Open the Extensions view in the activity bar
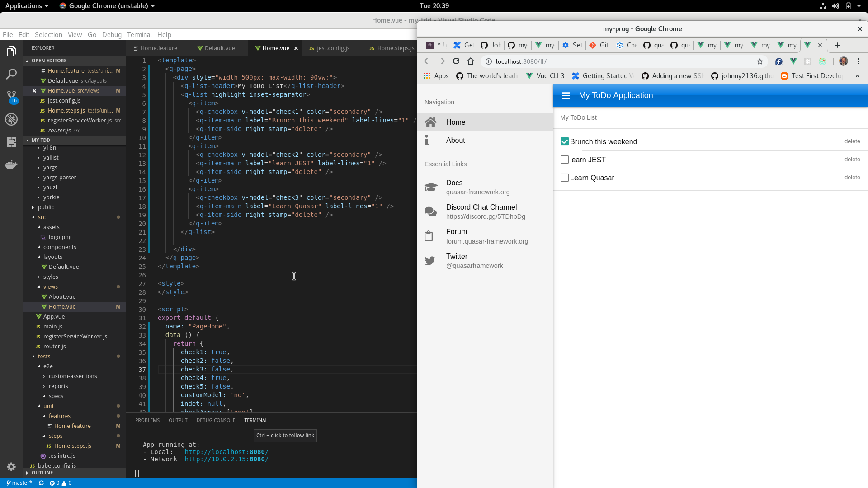The width and height of the screenshot is (868, 488). (11, 142)
